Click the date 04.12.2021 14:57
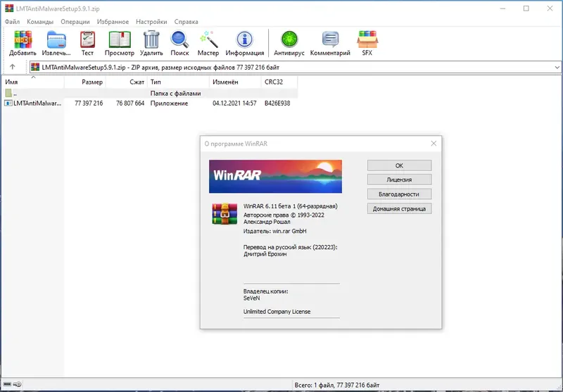The height and width of the screenshot is (392, 563). tap(234, 103)
